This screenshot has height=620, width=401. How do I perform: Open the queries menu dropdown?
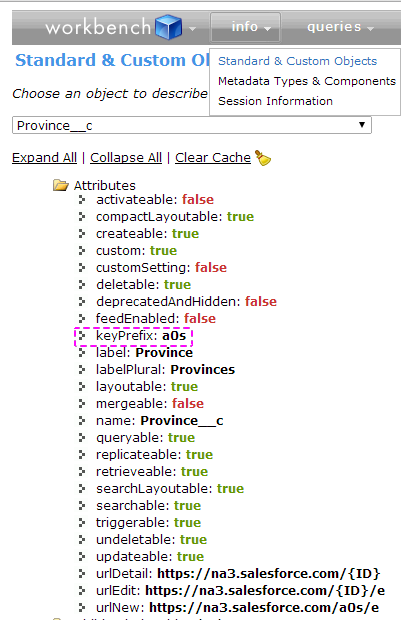[340, 27]
